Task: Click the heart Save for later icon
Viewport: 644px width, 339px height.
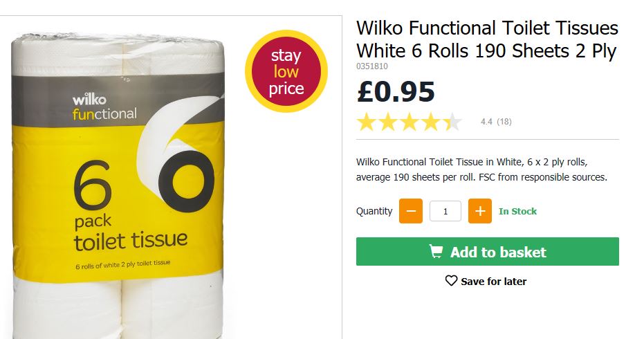Action: pyautogui.click(x=451, y=281)
